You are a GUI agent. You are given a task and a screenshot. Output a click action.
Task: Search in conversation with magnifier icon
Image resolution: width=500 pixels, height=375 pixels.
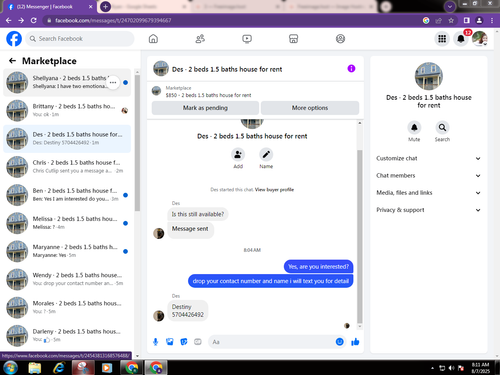[442, 127]
